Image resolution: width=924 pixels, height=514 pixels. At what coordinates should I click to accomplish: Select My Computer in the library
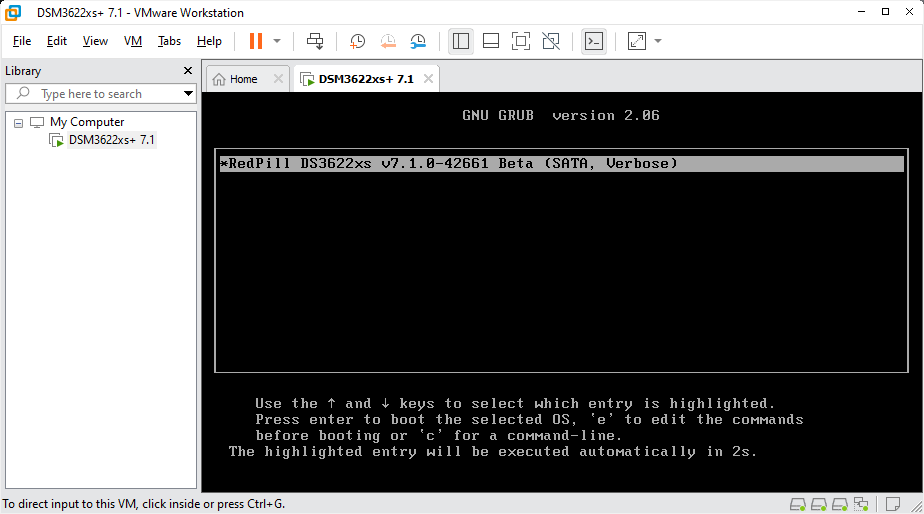87,122
